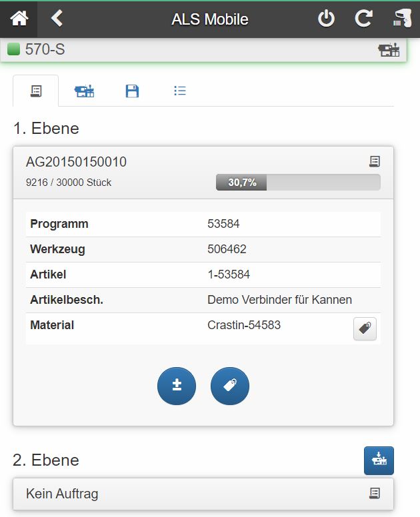Click the green status indicator for 570-S

pos(13,49)
